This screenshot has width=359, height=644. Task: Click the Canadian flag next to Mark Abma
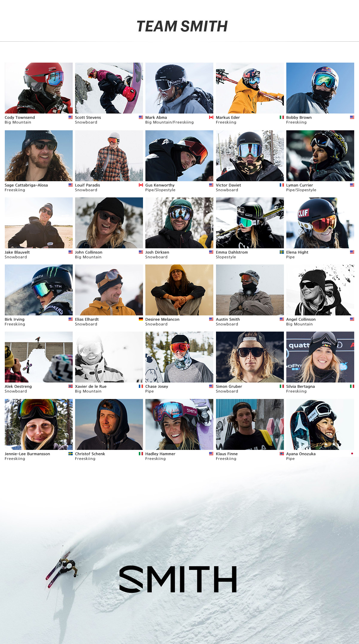coord(211,117)
